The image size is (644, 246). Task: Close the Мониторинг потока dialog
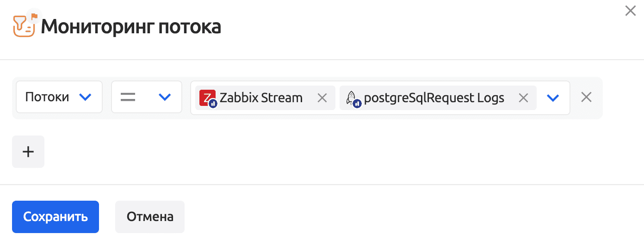[x=630, y=11]
